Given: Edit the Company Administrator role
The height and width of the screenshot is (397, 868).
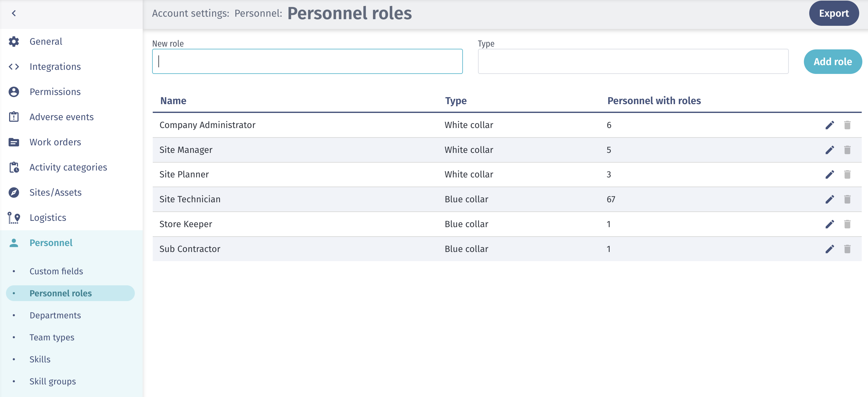Looking at the screenshot, I should [830, 125].
